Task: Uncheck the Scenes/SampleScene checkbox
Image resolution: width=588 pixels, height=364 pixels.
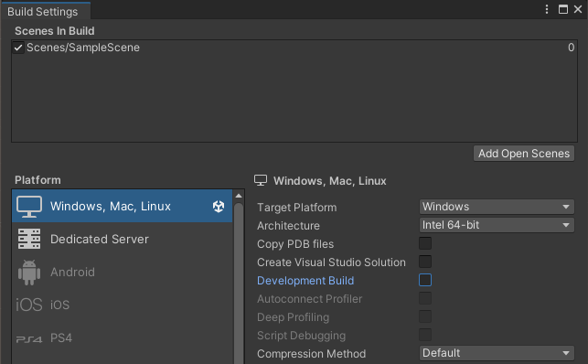Action: [x=18, y=48]
